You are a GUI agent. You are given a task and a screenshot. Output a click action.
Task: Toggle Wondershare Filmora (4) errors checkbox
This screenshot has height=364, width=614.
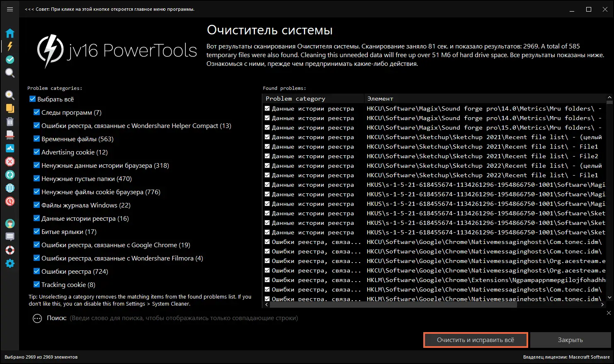[36, 258]
